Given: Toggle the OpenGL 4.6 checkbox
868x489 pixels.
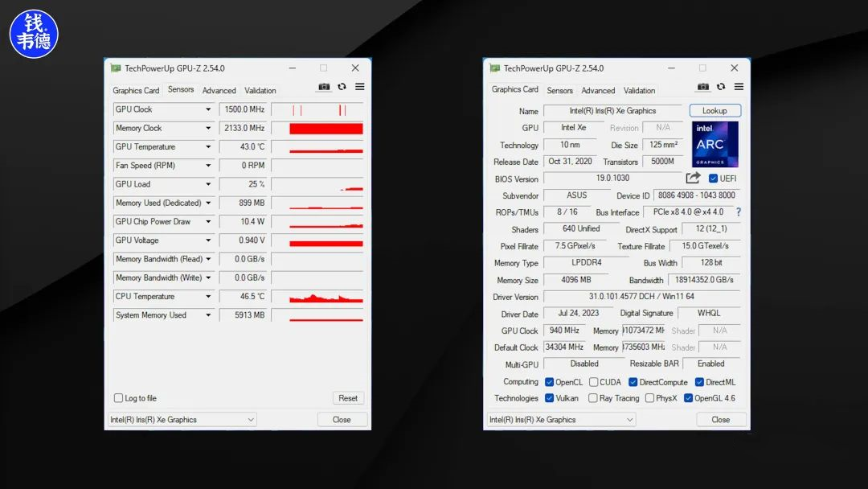Looking at the screenshot, I should tap(688, 398).
